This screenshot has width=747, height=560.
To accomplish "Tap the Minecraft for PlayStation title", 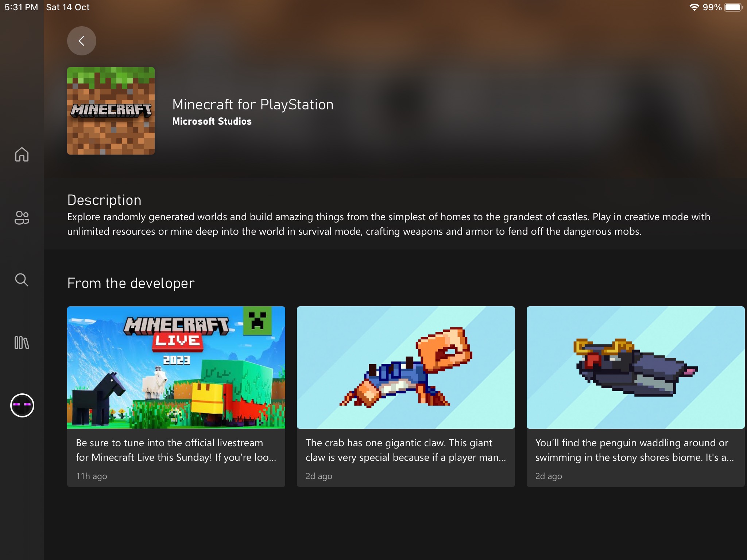I will (253, 105).
